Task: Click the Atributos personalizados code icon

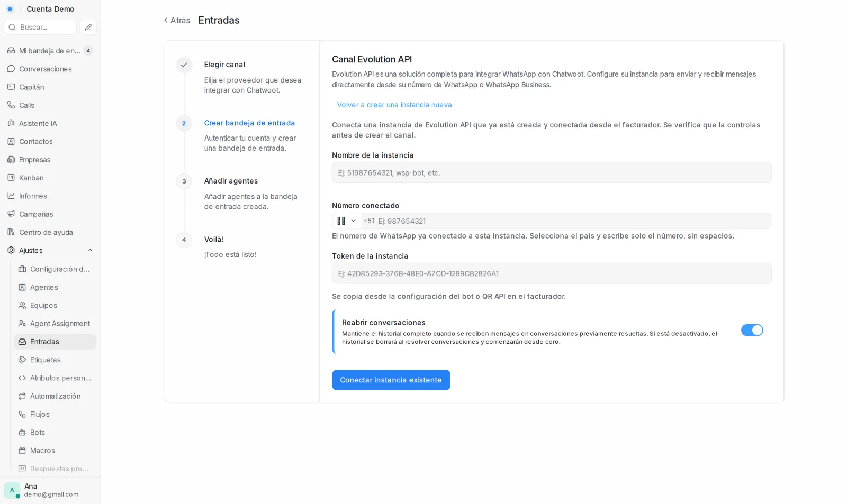Action: pyautogui.click(x=22, y=378)
